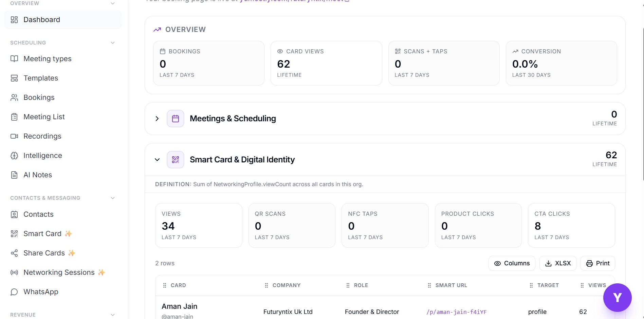Open Templates page
This screenshot has height=319, width=644.
[63, 78]
